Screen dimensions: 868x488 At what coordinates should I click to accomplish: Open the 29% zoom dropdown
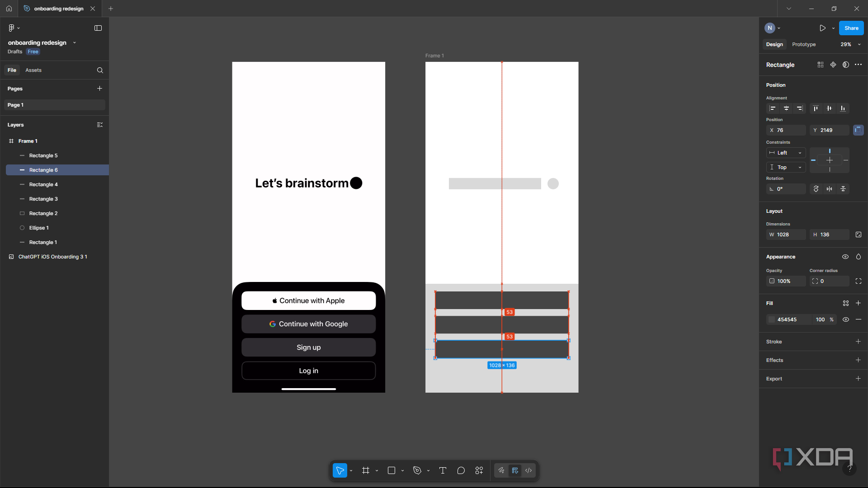click(x=851, y=44)
